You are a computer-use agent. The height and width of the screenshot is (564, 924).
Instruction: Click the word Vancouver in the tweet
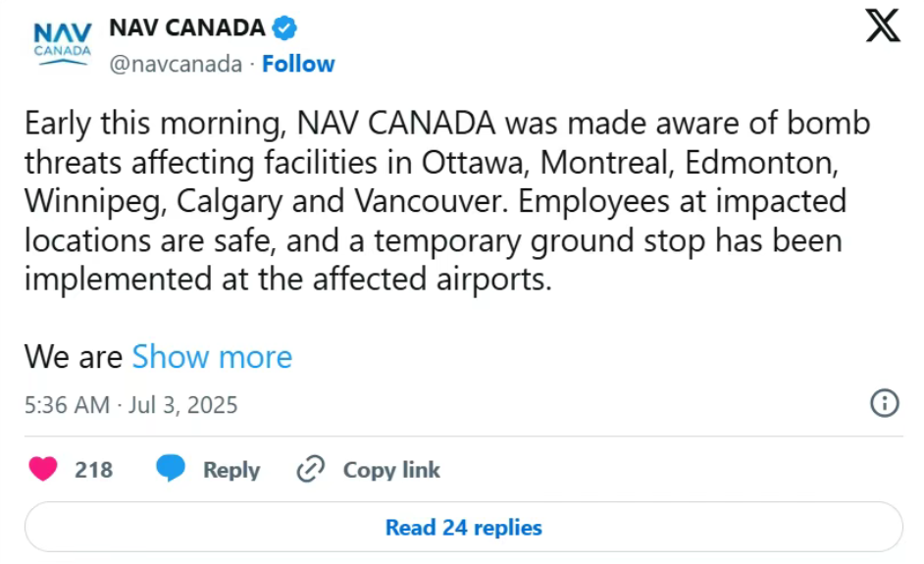[430, 201]
